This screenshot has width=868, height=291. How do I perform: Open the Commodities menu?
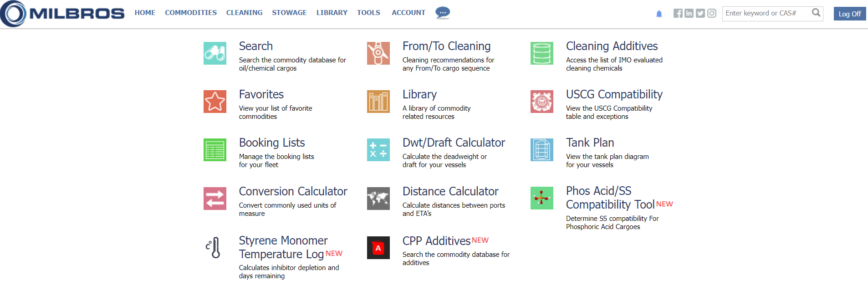[x=191, y=13]
